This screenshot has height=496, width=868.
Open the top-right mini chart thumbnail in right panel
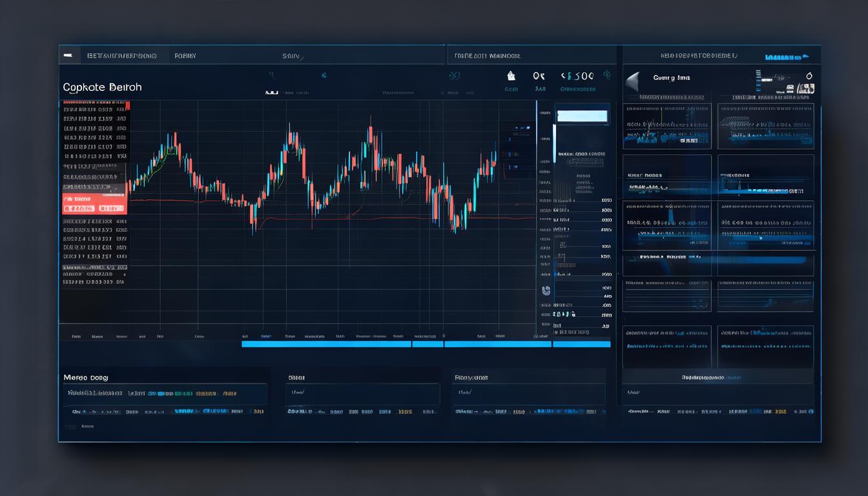click(x=765, y=126)
